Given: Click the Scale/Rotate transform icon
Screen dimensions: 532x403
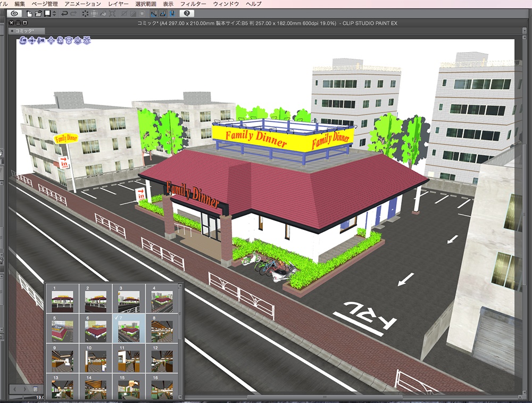Looking at the screenshot, I should click(x=112, y=14).
